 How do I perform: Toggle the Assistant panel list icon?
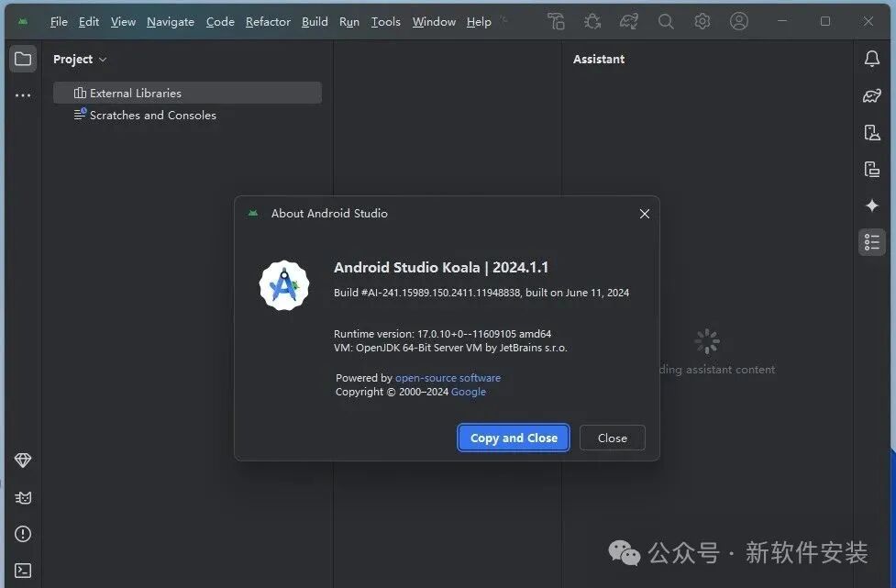[x=872, y=242]
